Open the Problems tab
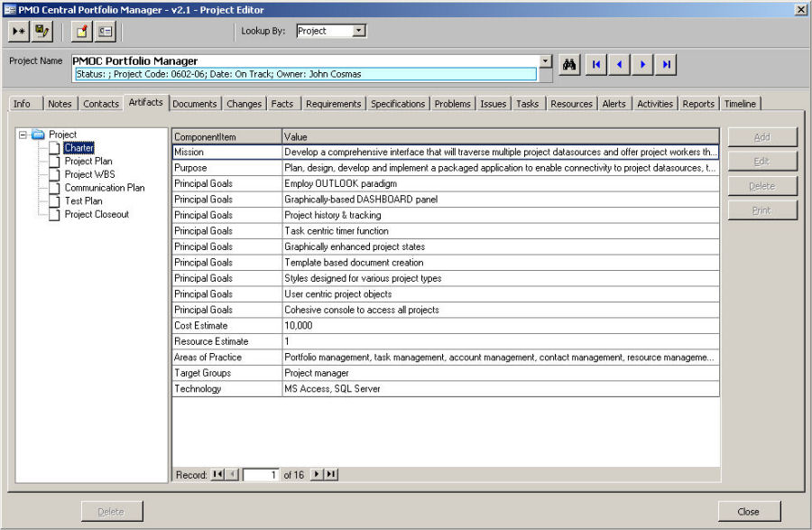 [x=453, y=104]
